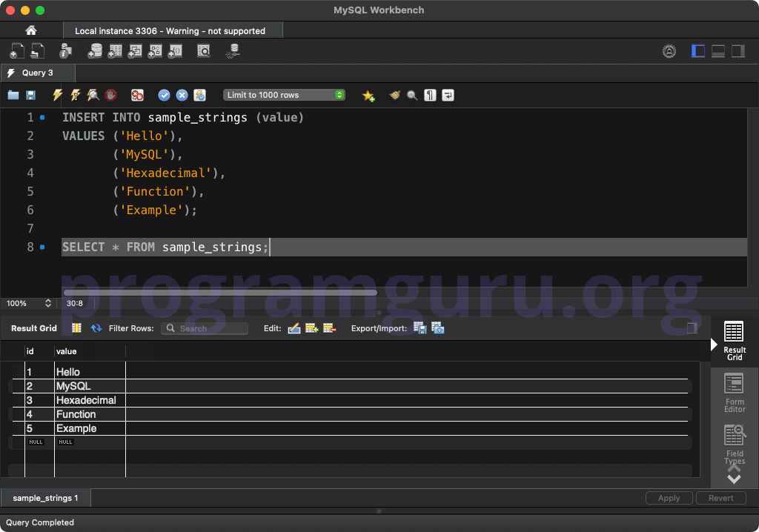
Task: Open the Form Editor view
Action: [x=734, y=393]
